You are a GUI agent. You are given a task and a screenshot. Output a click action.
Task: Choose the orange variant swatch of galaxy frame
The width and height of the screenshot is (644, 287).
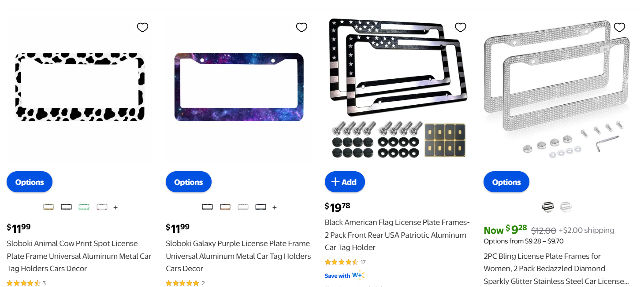(225, 207)
